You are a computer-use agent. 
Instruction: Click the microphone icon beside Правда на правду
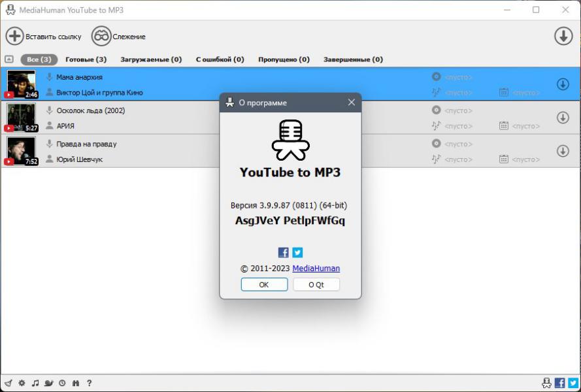click(x=49, y=143)
